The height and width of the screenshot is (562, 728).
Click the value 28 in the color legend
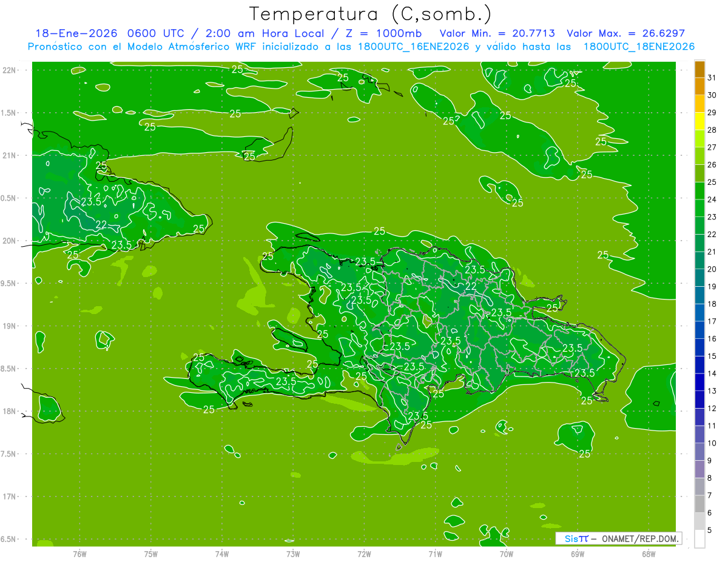coord(712,130)
